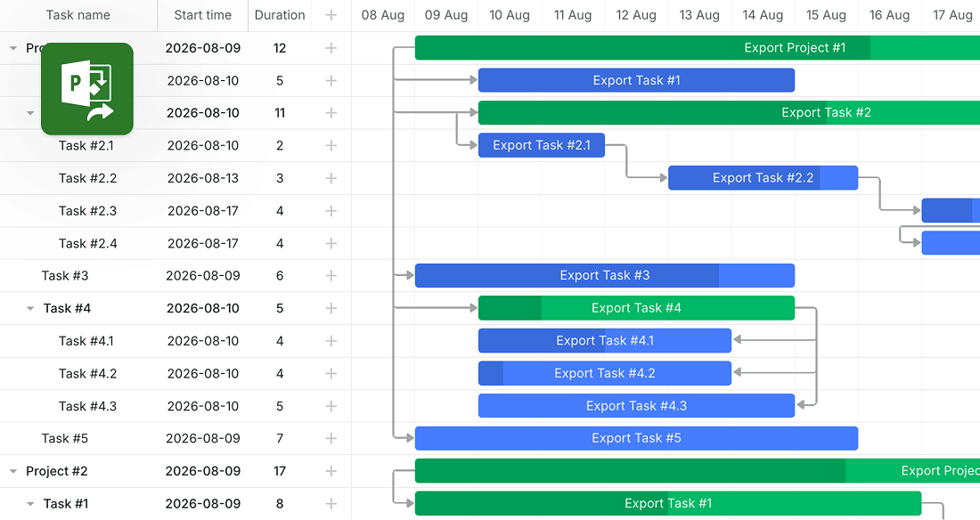The width and height of the screenshot is (980, 520).
Task: Add subtask in Task #2.3 row
Action: pos(331,211)
